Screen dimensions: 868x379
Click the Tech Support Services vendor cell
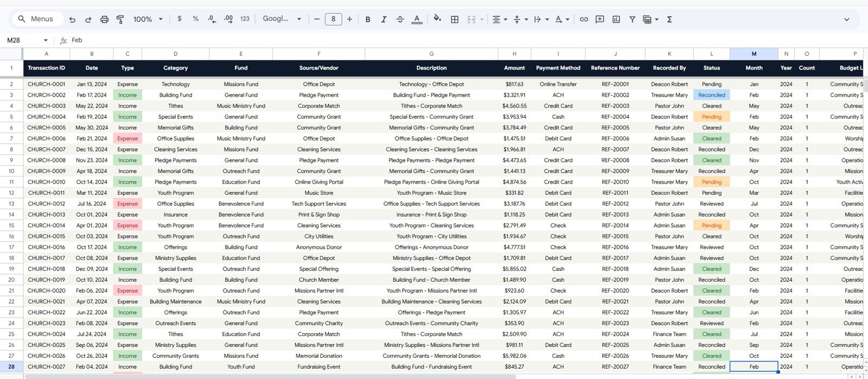[x=318, y=204]
